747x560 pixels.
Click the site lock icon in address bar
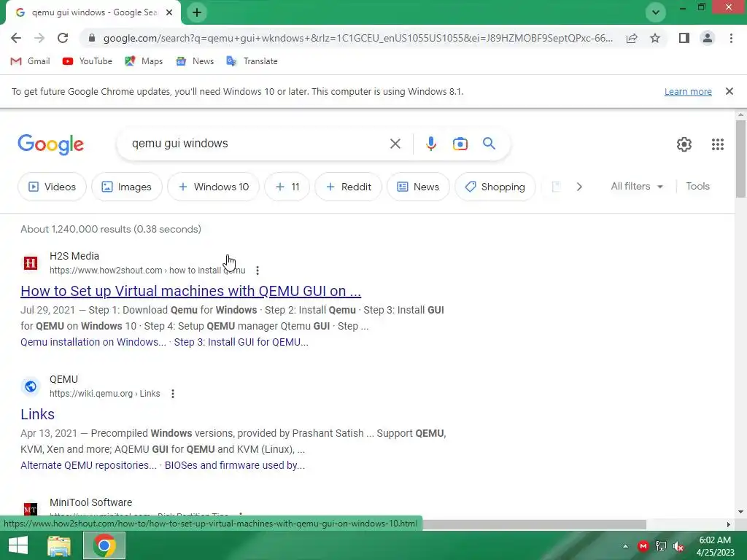point(92,38)
